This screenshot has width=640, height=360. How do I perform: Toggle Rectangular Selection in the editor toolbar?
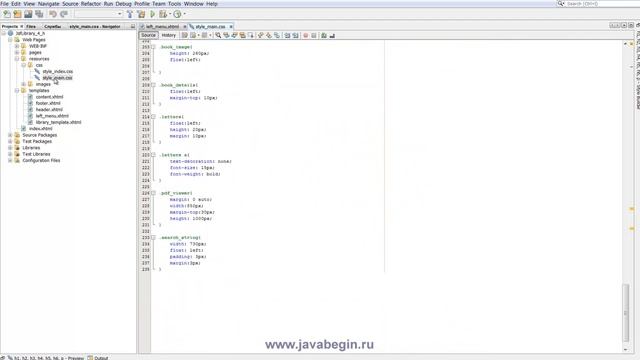point(251,36)
